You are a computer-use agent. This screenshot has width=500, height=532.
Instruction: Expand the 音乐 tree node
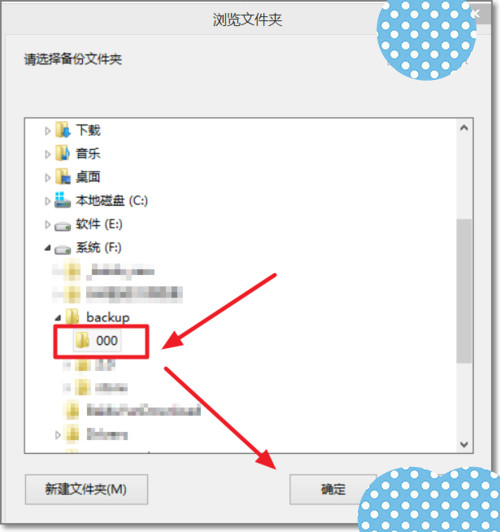point(47,154)
